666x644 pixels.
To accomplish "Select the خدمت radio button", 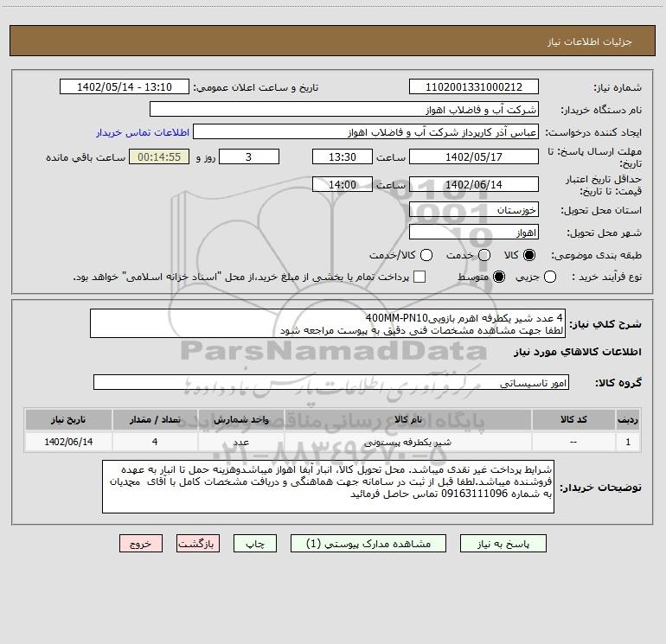I will point(484,255).
